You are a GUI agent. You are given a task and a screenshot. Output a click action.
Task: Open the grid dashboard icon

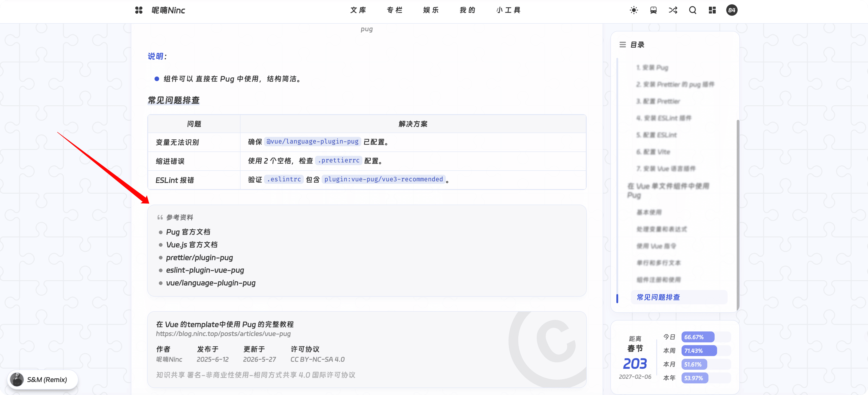pyautogui.click(x=712, y=10)
